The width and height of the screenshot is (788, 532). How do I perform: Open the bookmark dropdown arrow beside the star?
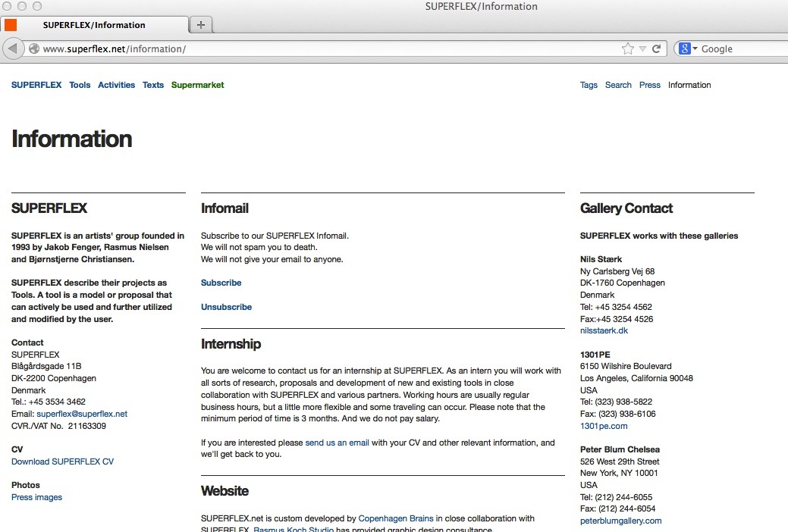(x=642, y=49)
